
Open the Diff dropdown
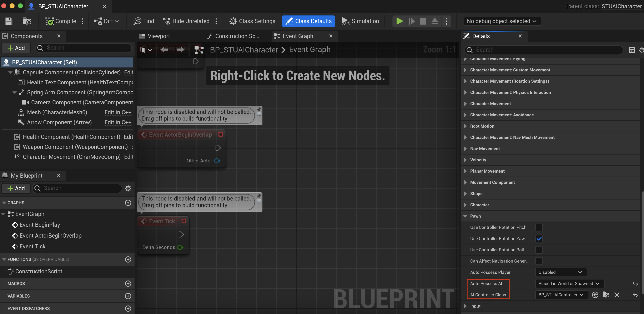pos(106,21)
